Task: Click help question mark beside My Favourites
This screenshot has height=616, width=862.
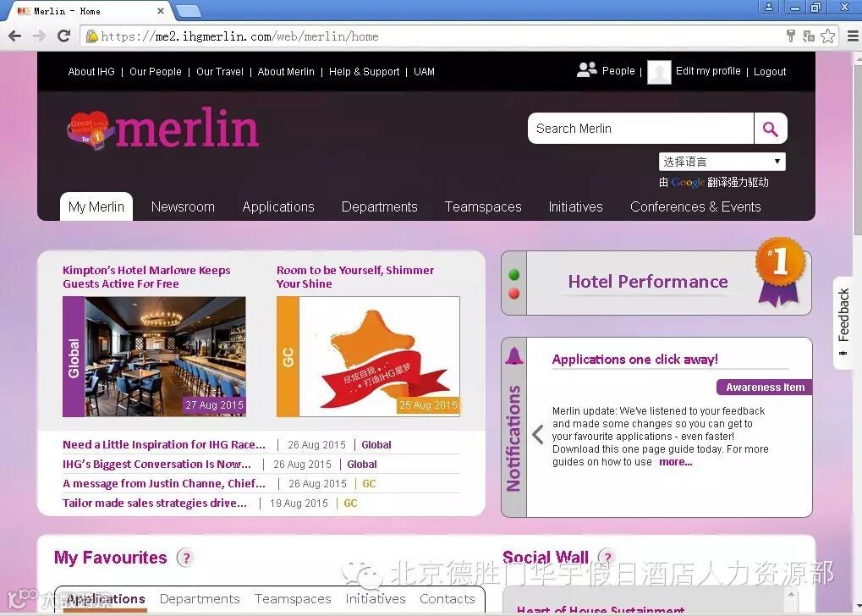Action: (x=186, y=558)
